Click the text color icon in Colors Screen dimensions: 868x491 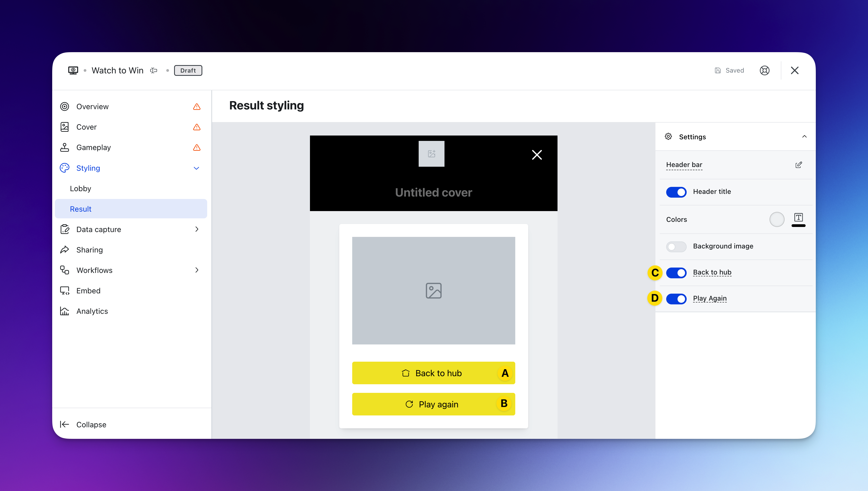798,218
